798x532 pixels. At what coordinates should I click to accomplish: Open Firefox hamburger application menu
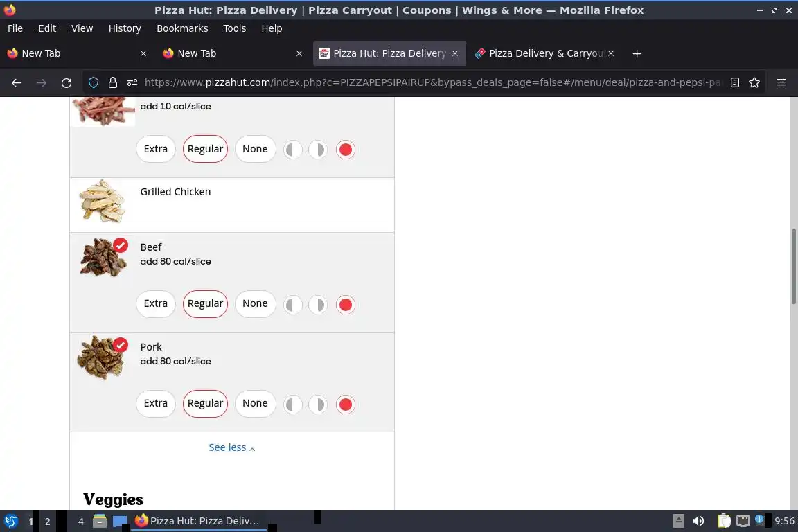tap(781, 82)
